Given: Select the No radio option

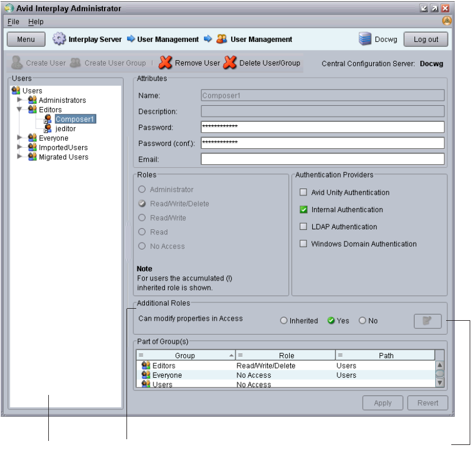Looking at the screenshot, I should point(363,321).
